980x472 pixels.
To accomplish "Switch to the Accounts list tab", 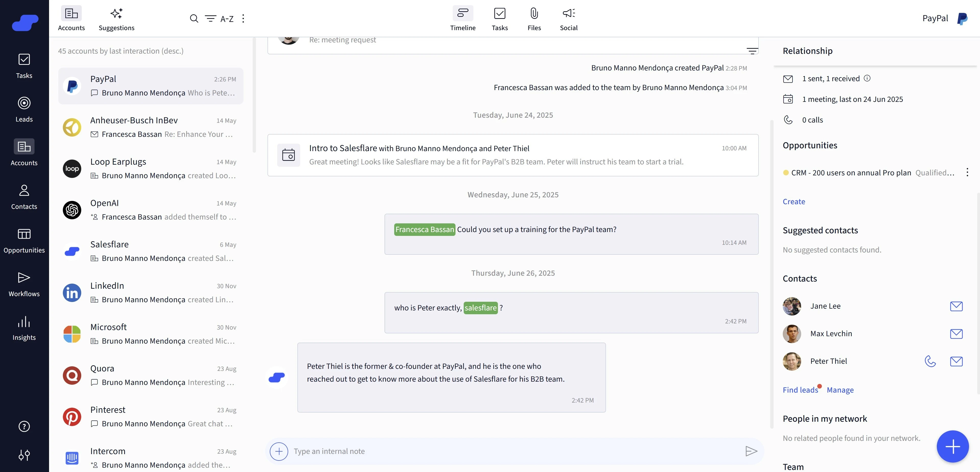I will [71, 19].
